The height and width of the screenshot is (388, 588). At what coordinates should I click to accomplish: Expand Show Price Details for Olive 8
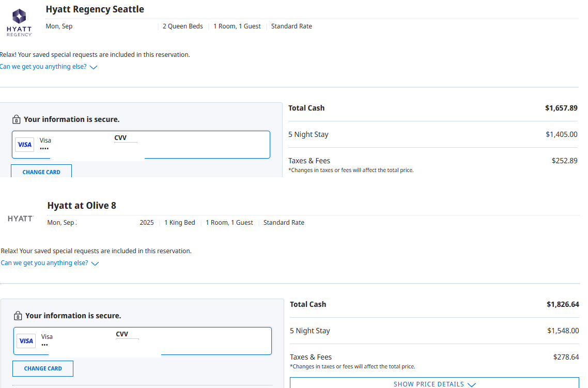(435, 383)
